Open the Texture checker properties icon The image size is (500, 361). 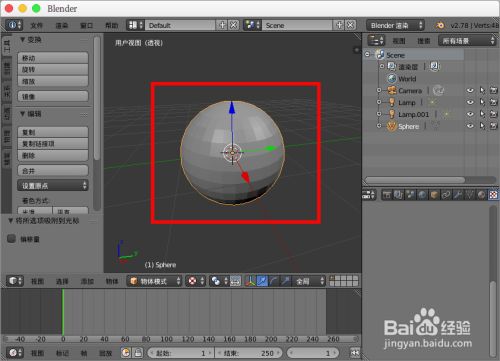(x=493, y=195)
